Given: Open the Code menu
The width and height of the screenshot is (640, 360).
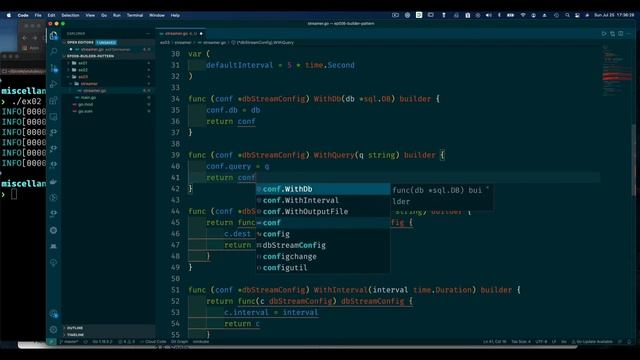Looking at the screenshot, I should click(x=23, y=15).
